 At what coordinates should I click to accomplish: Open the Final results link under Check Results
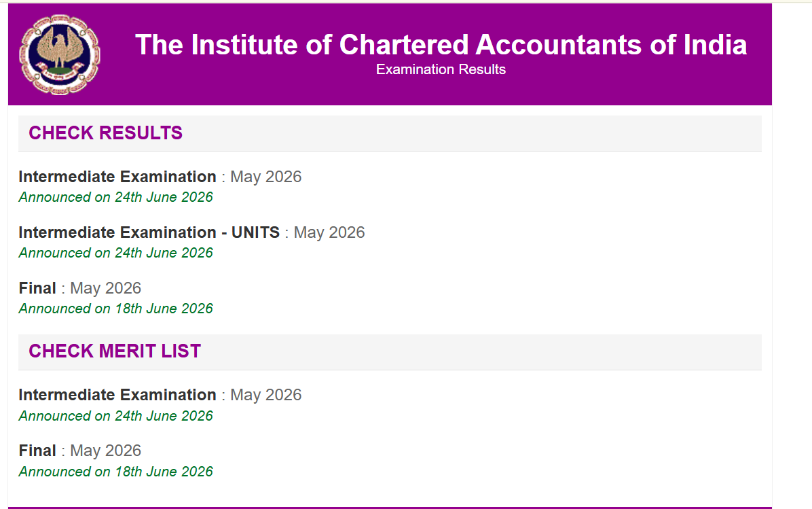tap(37, 288)
